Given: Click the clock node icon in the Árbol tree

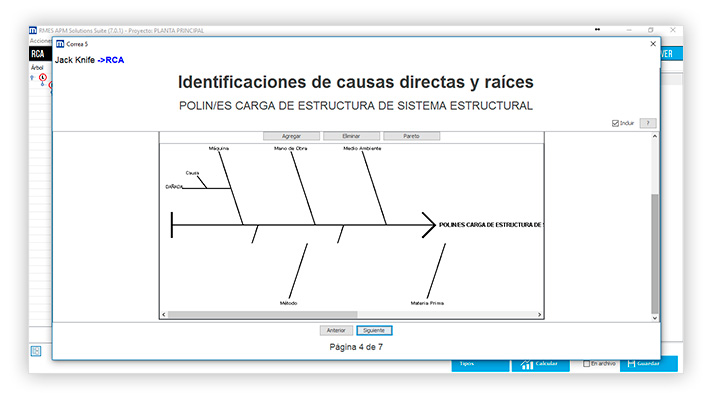Looking at the screenshot, I should [43, 78].
